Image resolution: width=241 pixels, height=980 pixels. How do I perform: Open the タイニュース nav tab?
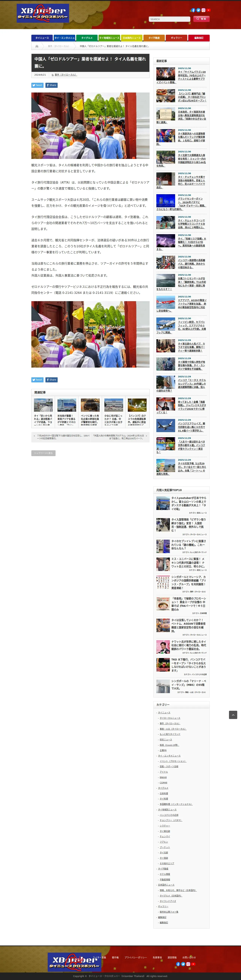click(42, 38)
